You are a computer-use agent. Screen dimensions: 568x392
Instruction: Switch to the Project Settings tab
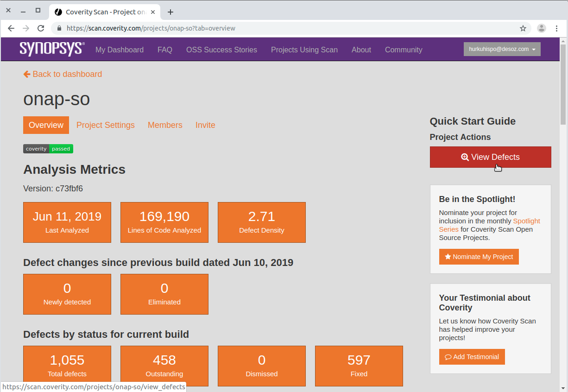tap(106, 125)
